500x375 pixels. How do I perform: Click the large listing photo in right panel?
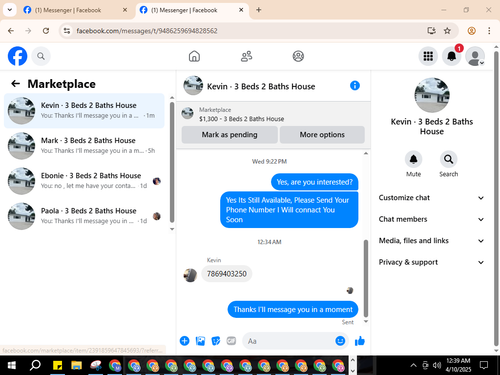point(432,95)
